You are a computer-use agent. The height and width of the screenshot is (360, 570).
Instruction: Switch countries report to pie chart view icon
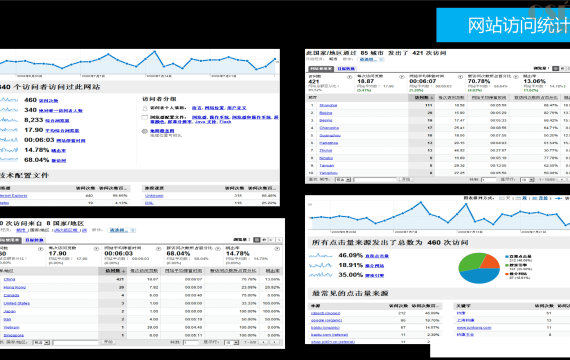pyautogui.click(x=264, y=240)
